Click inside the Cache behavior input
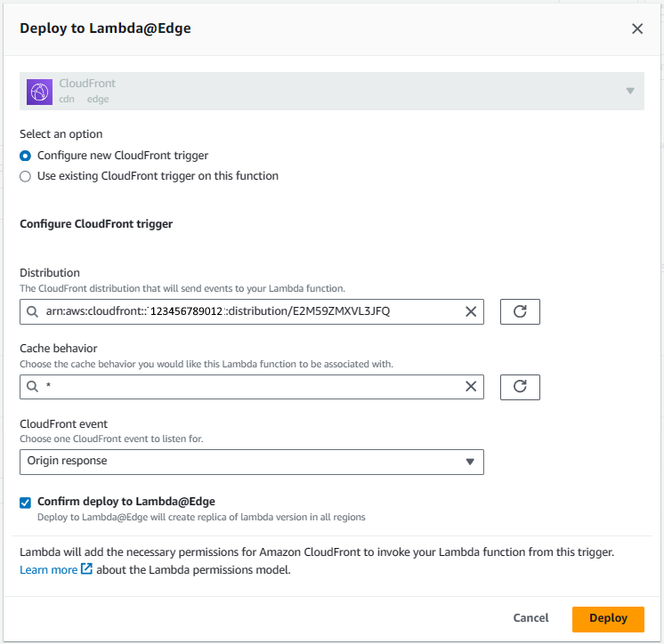664x644 pixels. coord(252,387)
